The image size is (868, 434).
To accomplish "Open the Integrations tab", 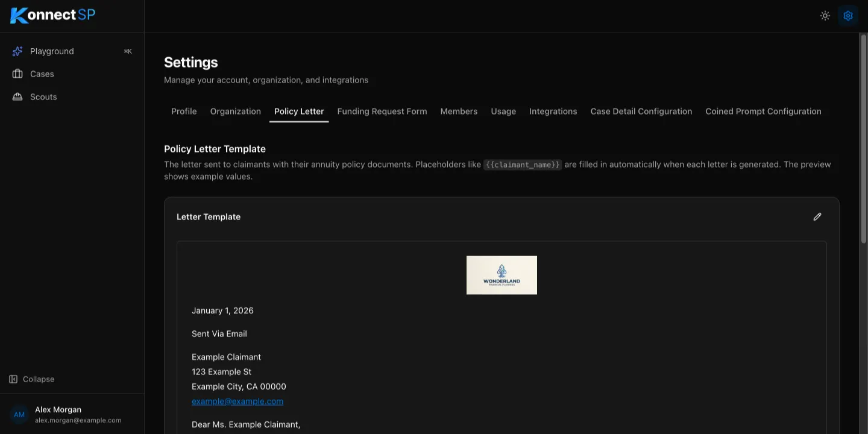I will click(x=553, y=112).
